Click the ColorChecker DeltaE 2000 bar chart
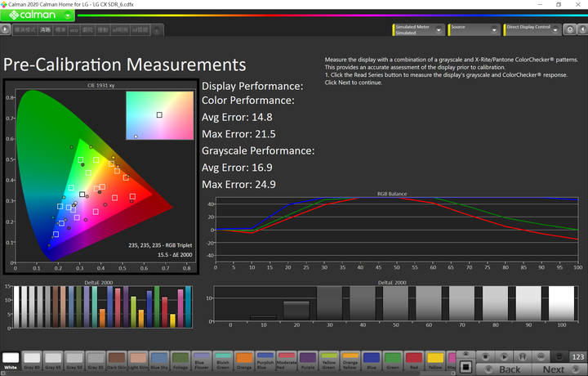The height and width of the screenshot is (376, 588). point(102,307)
